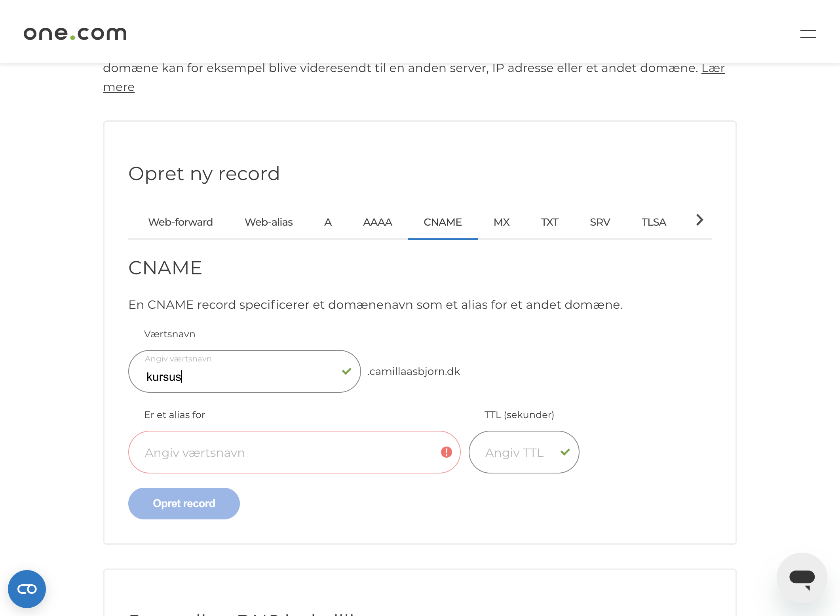840x616 pixels.
Task: Click the Angiv TTL input field
Action: [524, 452]
